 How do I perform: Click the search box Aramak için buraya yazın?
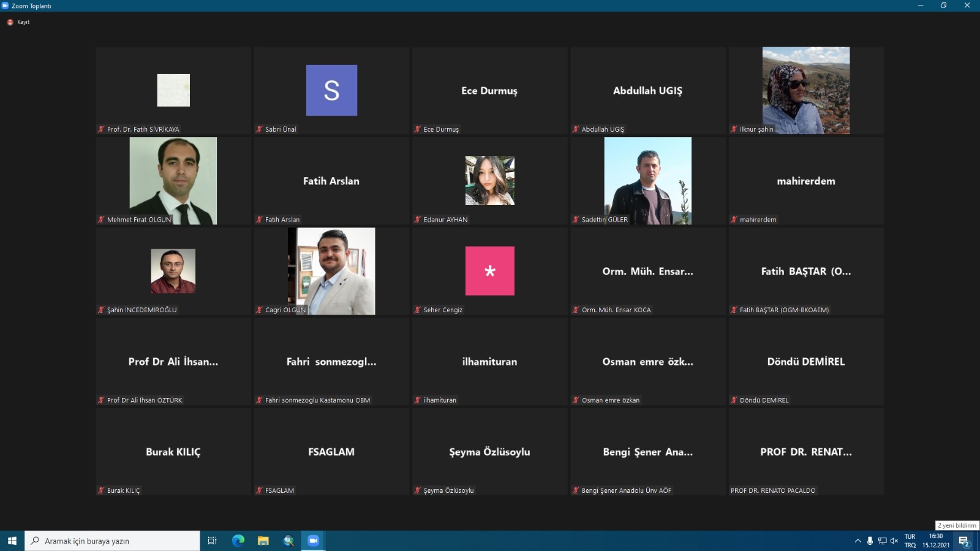pyautogui.click(x=113, y=541)
